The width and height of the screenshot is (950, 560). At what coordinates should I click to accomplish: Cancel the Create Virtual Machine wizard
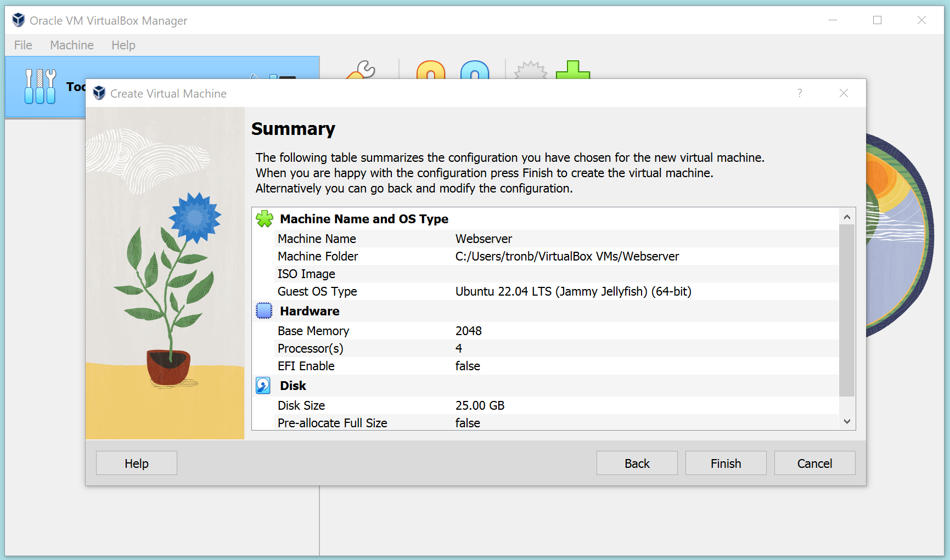point(814,463)
